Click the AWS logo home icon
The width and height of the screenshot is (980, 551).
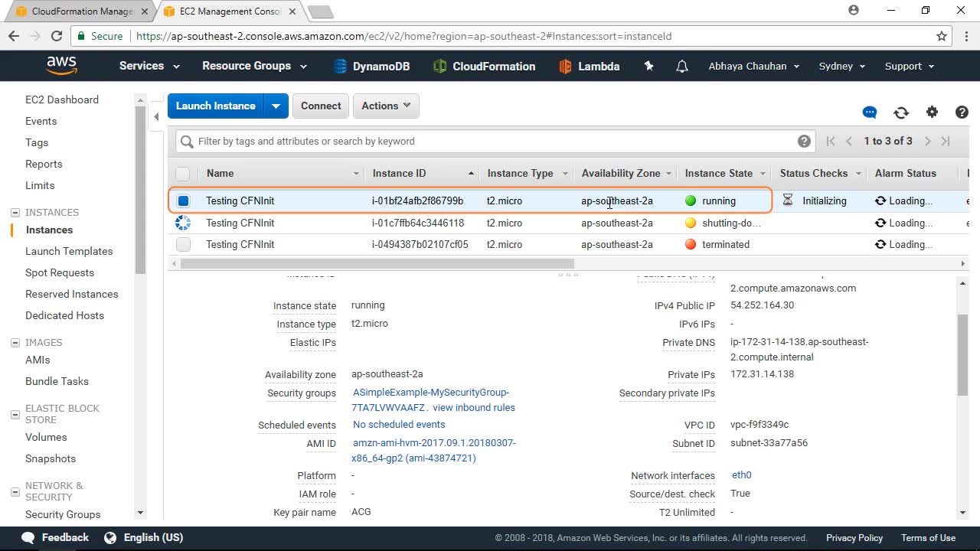point(61,66)
